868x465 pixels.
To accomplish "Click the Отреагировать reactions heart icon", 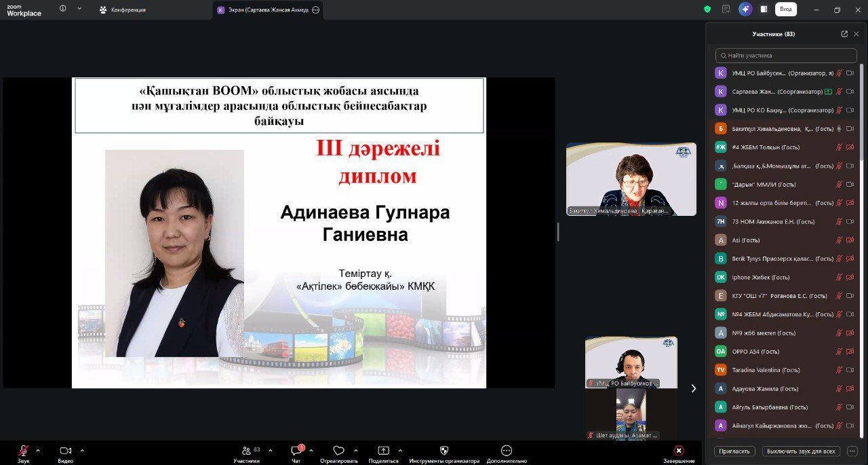I will pyautogui.click(x=338, y=452).
